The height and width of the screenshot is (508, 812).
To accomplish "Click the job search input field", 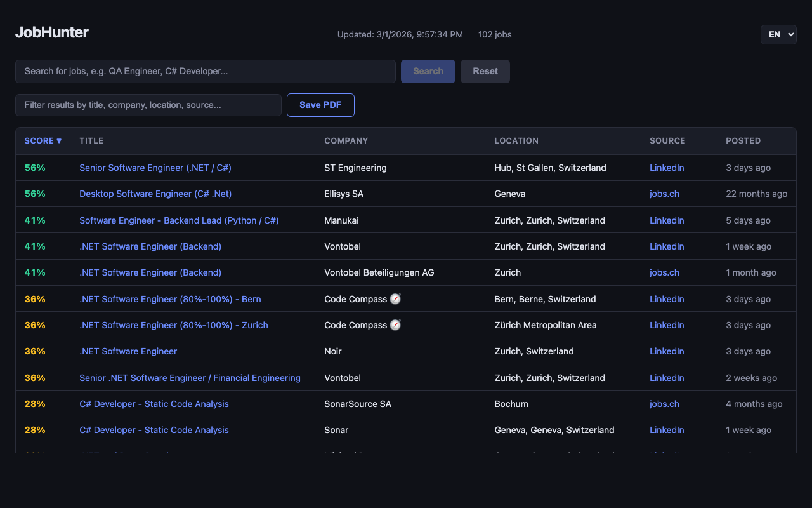I will click(x=205, y=71).
